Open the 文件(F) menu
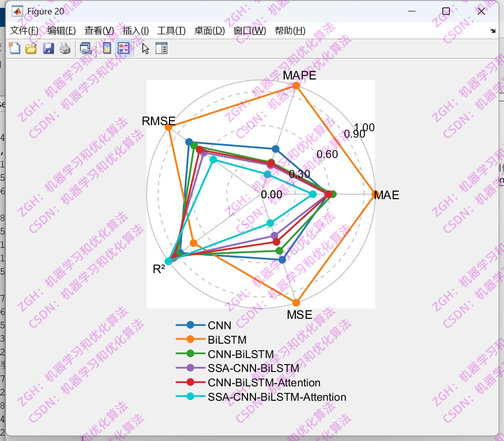Image resolution: width=504 pixels, height=441 pixels. (x=24, y=31)
